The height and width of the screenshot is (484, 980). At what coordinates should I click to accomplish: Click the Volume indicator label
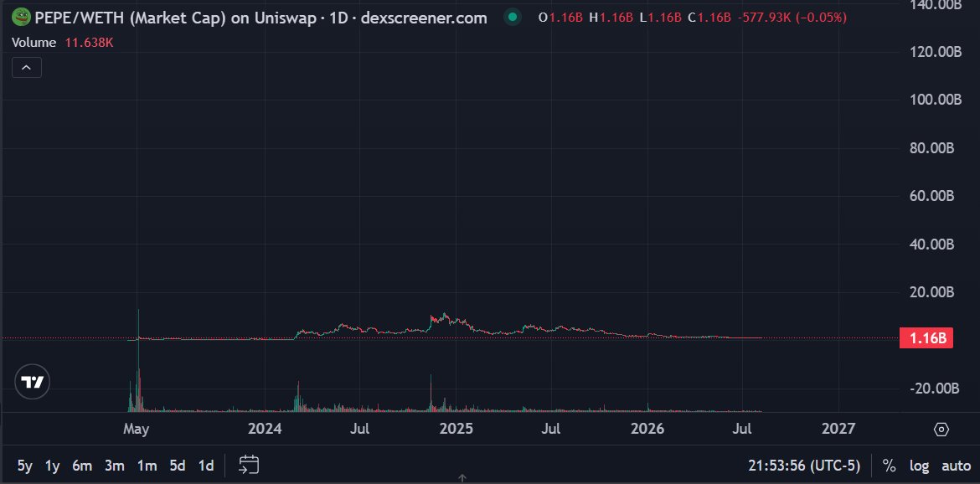(34, 43)
